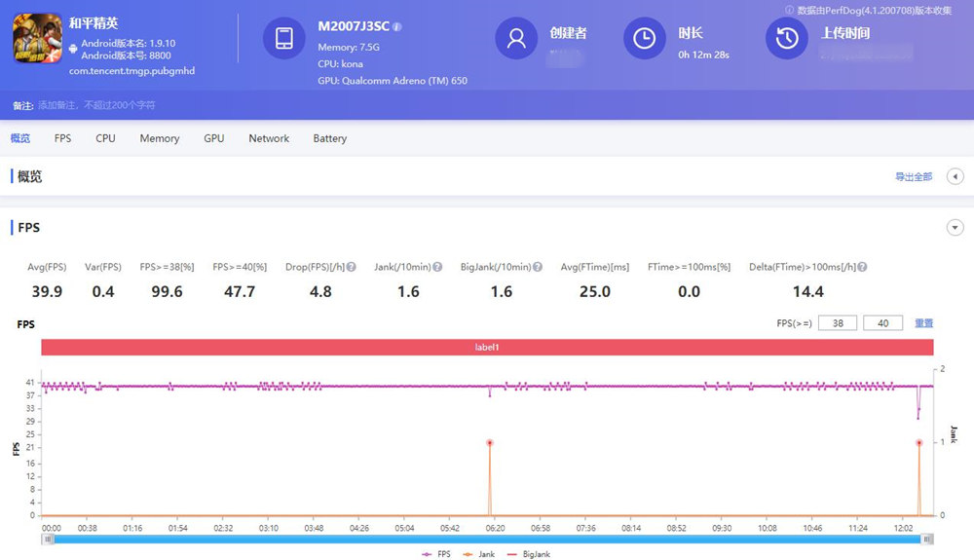Click the info icon beside PerfDog version text
Image resolution: width=974 pixels, height=560 pixels.
pos(789,10)
